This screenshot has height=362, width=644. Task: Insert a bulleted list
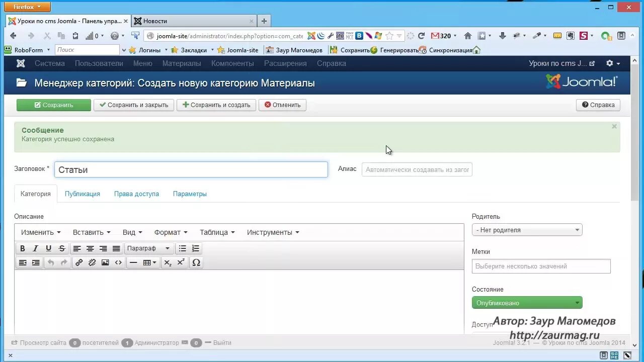[183, 248]
